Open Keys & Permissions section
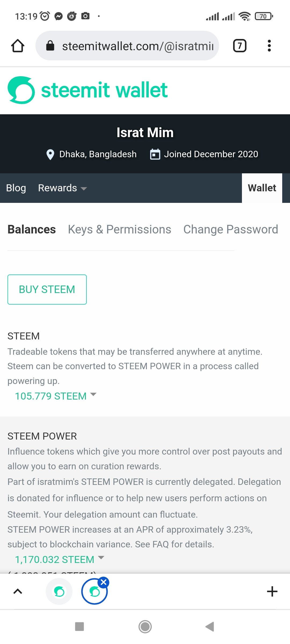 click(x=119, y=229)
